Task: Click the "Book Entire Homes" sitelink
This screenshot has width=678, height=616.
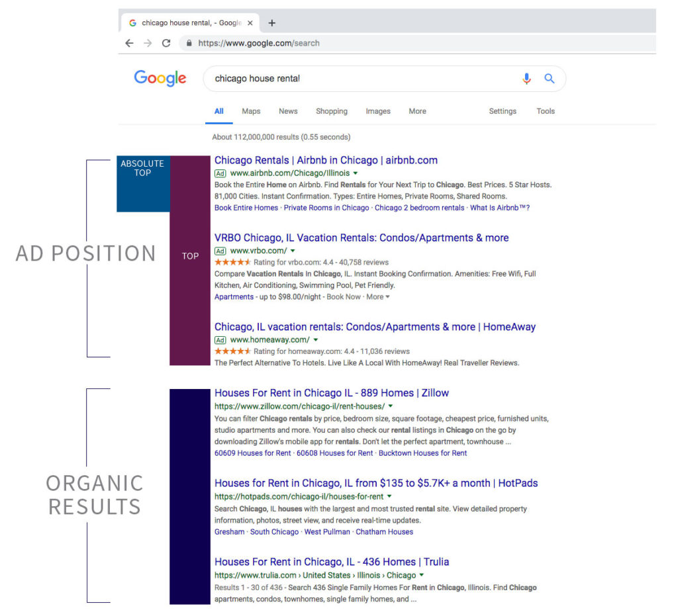Action: click(x=248, y=208)
